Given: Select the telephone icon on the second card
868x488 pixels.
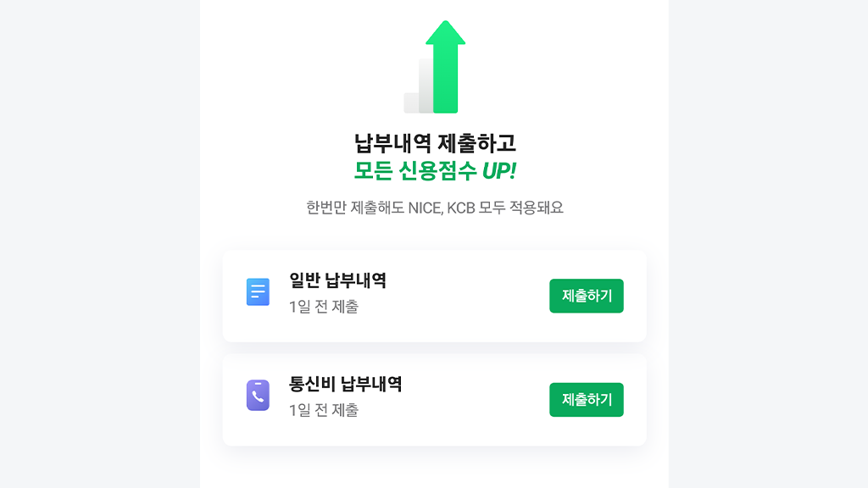Looking at the screenshot, I should coord(257,394).
